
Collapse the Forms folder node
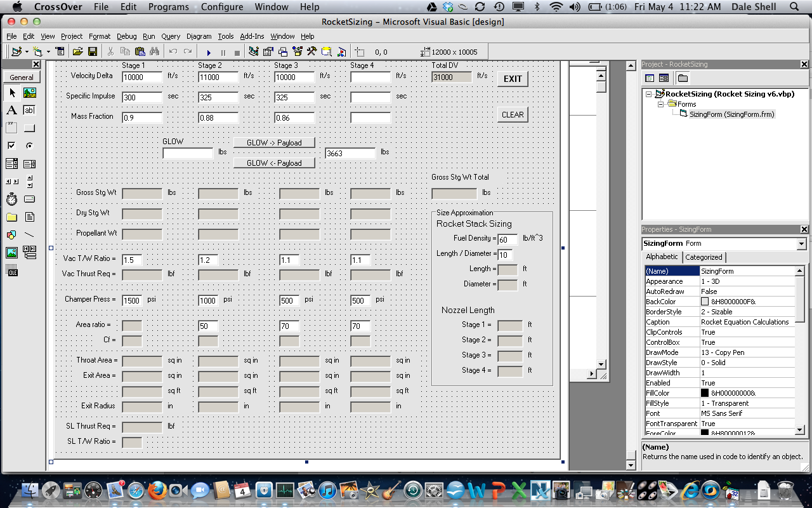660,104
